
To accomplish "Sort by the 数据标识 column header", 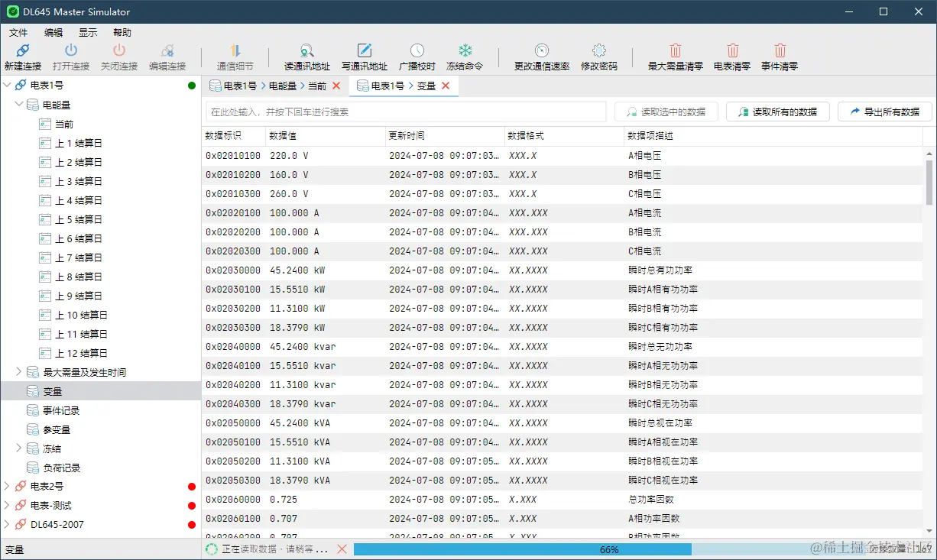I will (234, 136).
